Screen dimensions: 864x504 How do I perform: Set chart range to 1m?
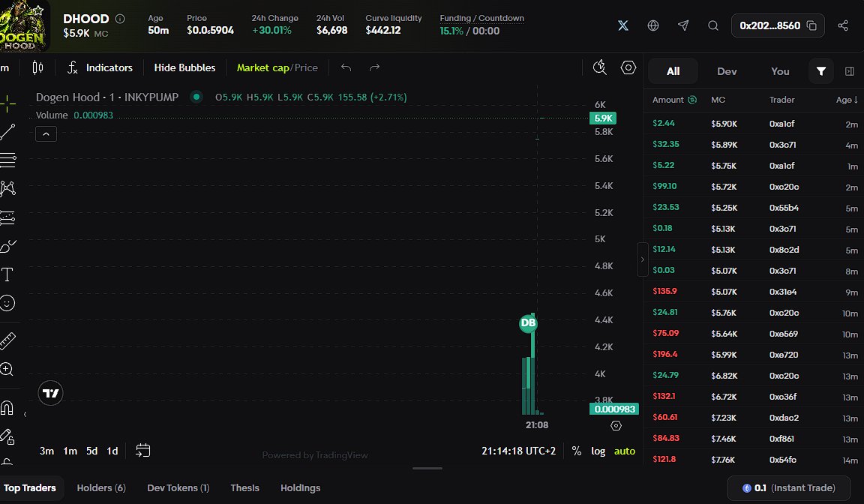(70, 451)
